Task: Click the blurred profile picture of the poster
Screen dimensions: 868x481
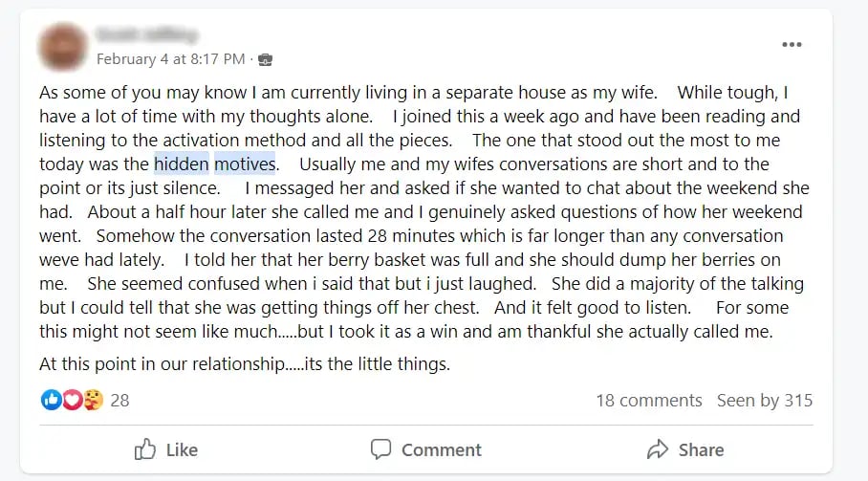Action: (62, 47)
